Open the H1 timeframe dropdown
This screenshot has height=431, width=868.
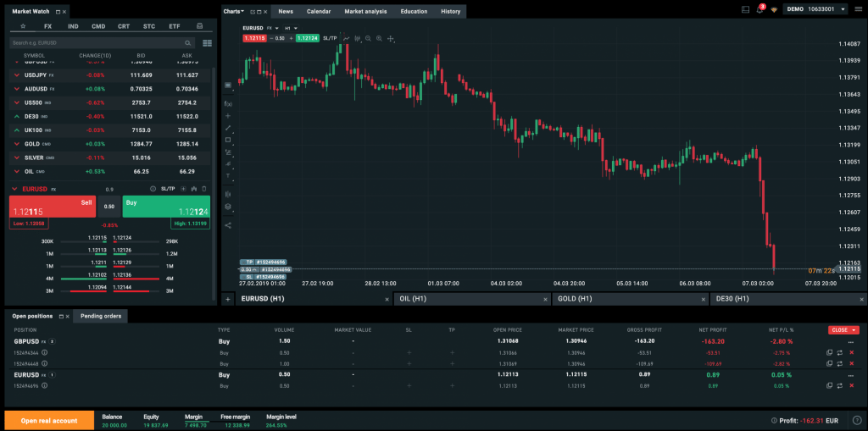(292, 28)
